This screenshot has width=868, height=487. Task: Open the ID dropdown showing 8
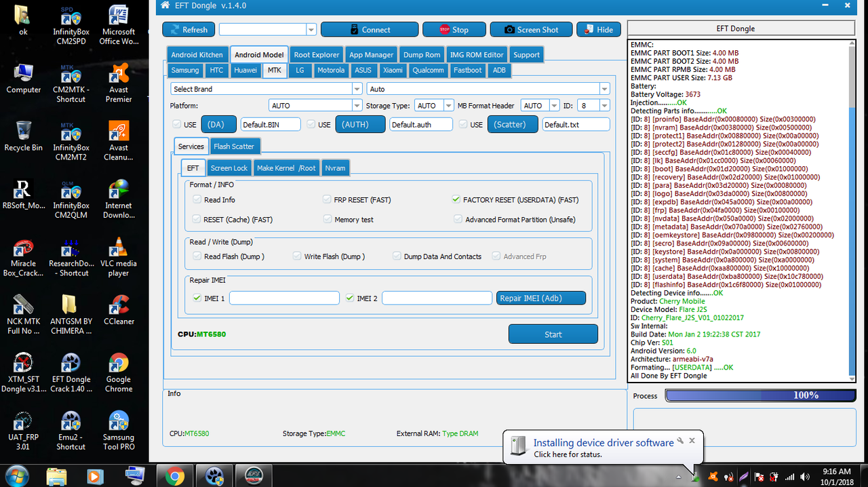[604, 106]
